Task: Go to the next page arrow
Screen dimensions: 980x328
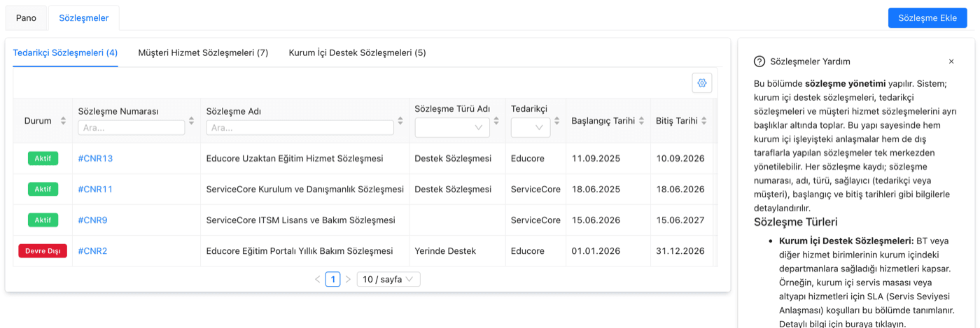Action: point(348,279)
